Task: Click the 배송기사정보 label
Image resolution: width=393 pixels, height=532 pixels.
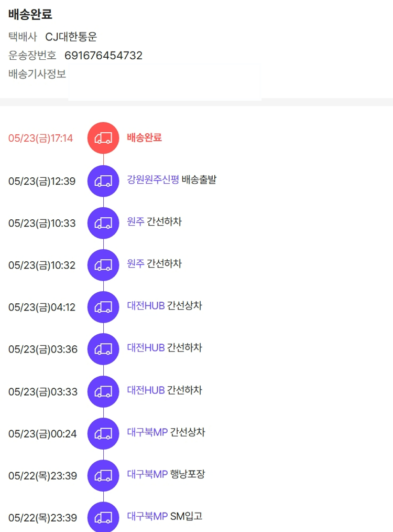Action: 37,74
